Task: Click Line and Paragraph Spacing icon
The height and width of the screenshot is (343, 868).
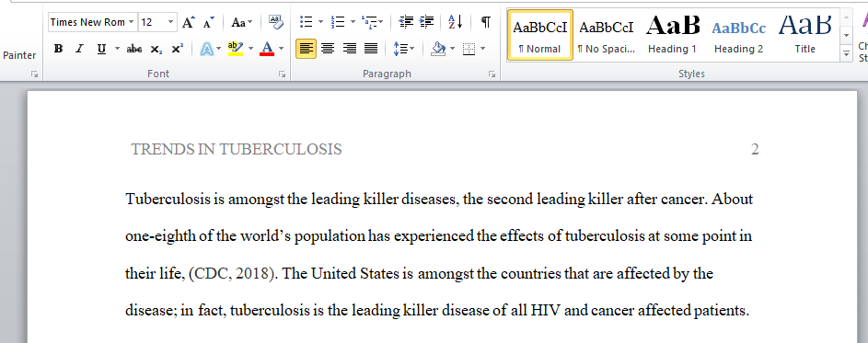Action: [399, 49]
